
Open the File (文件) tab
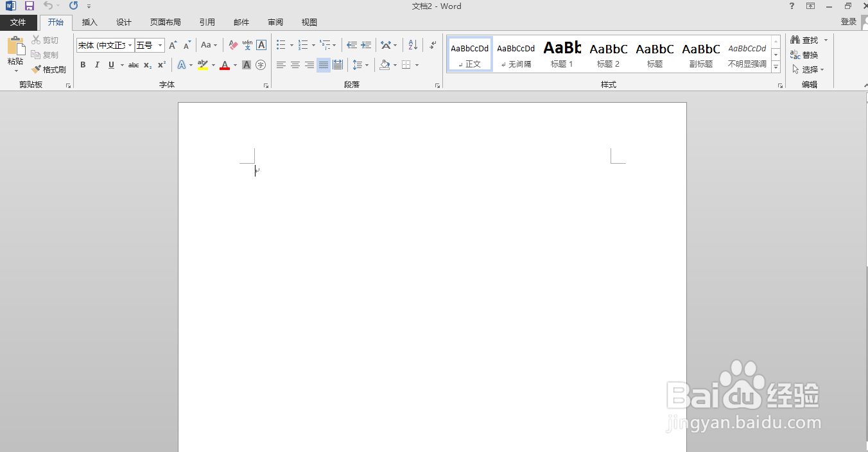point(18,22)
